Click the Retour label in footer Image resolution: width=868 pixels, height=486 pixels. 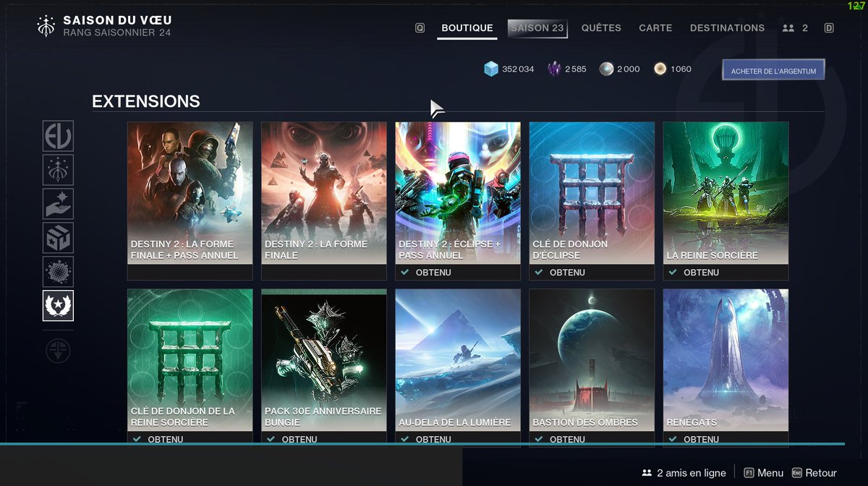821,473
